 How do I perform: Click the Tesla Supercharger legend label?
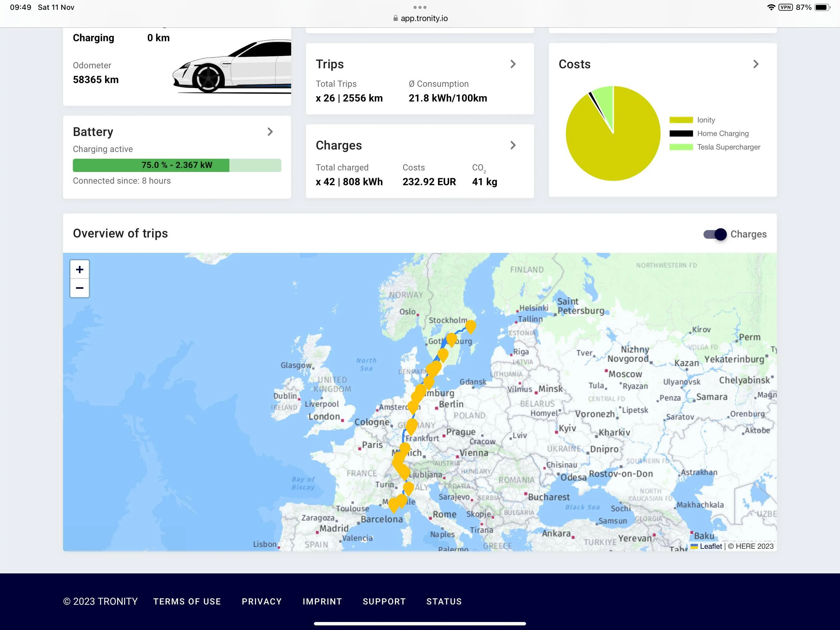coord(729,147)
